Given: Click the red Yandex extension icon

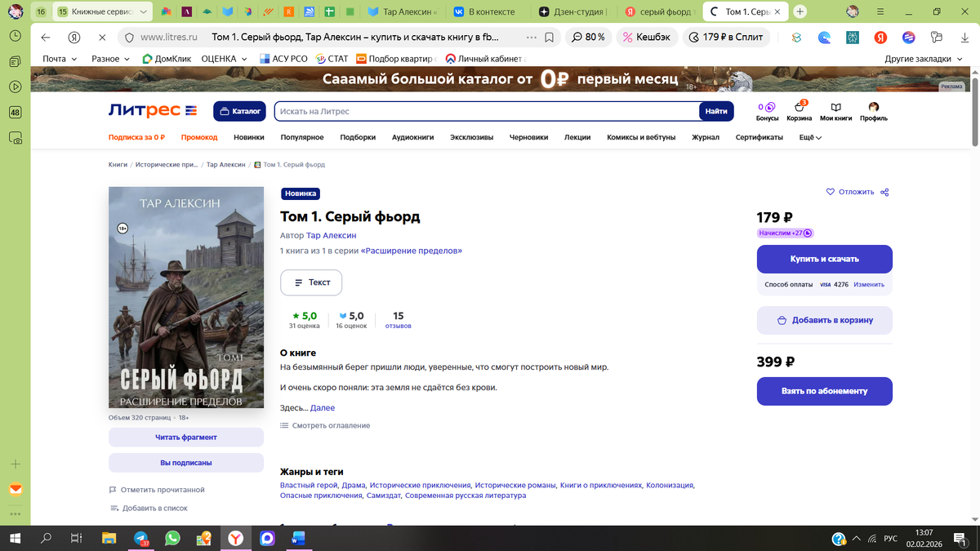Looking at the screenshot, I should coord(881,38).
